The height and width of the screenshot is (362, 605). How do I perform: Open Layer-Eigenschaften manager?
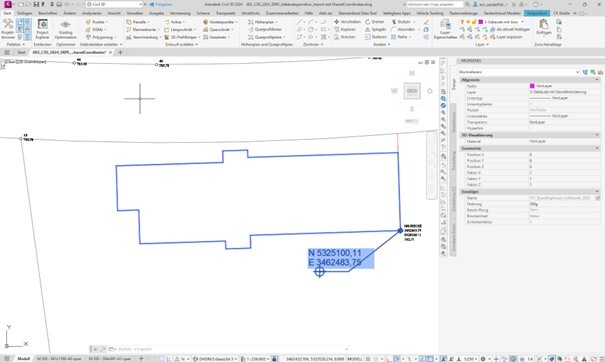tap(445, 29)
